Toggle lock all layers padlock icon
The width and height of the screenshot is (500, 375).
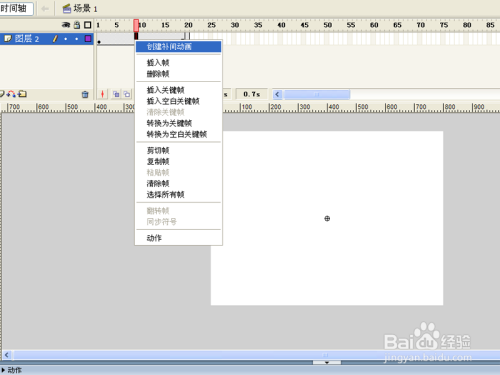click(x=77, y=25)
